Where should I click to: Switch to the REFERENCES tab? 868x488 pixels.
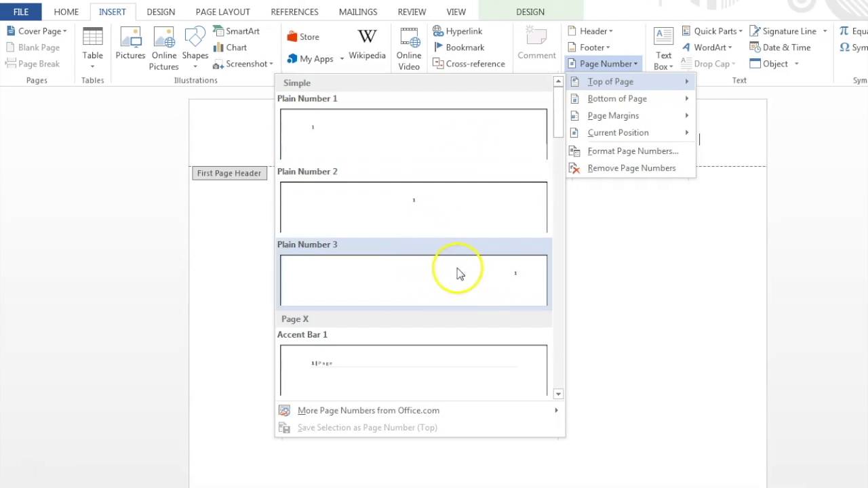coord(294,12)
